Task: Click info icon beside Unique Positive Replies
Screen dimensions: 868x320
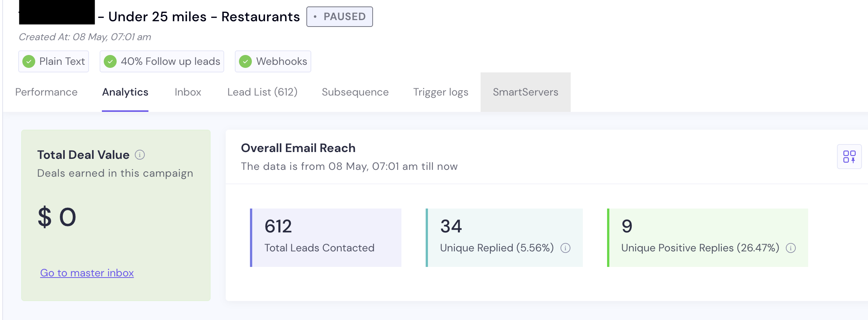Action: [x=791, y=248]
